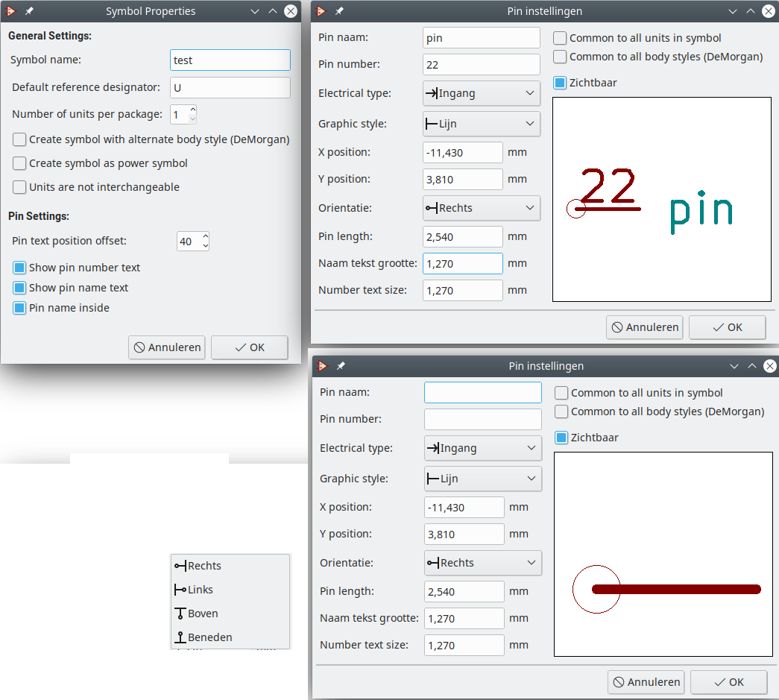Viewport: 779px width, 700px height.
Task: Choose the Boven pin orientation icon from the list
Action: (x=180, y=614)
